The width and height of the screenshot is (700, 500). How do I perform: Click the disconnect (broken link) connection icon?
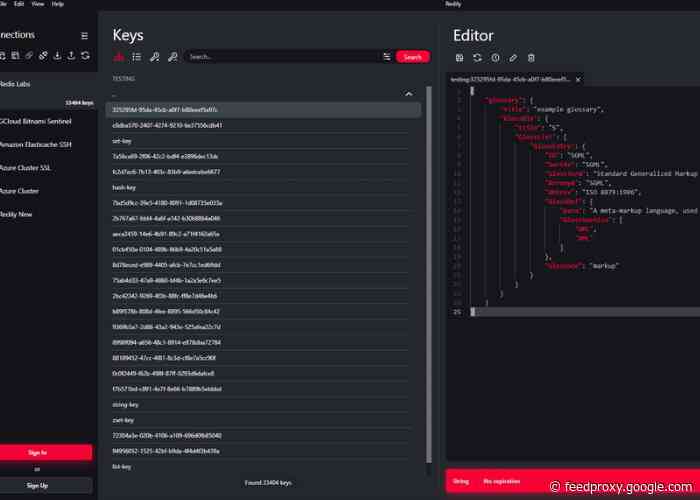[43, 55]
